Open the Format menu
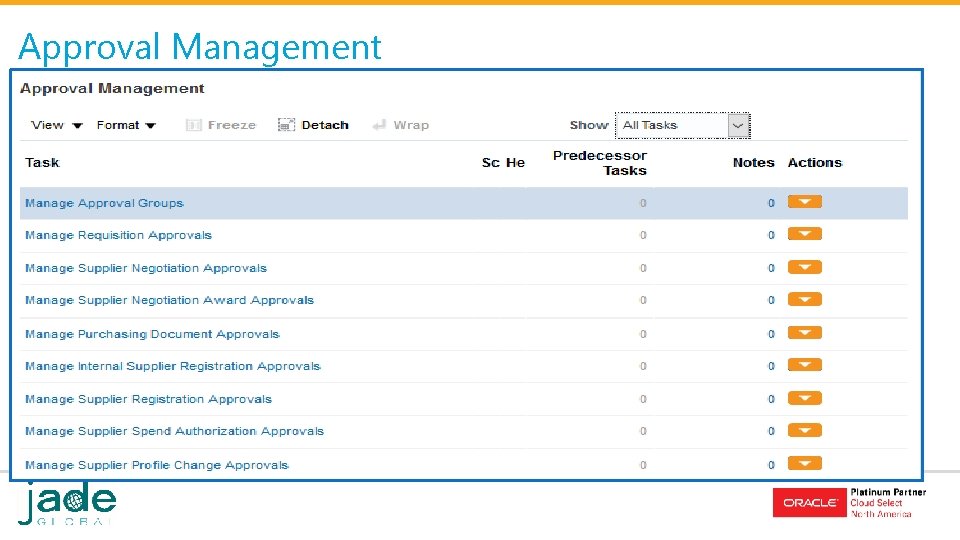This screenshot has width=960, height=540. 126,125
